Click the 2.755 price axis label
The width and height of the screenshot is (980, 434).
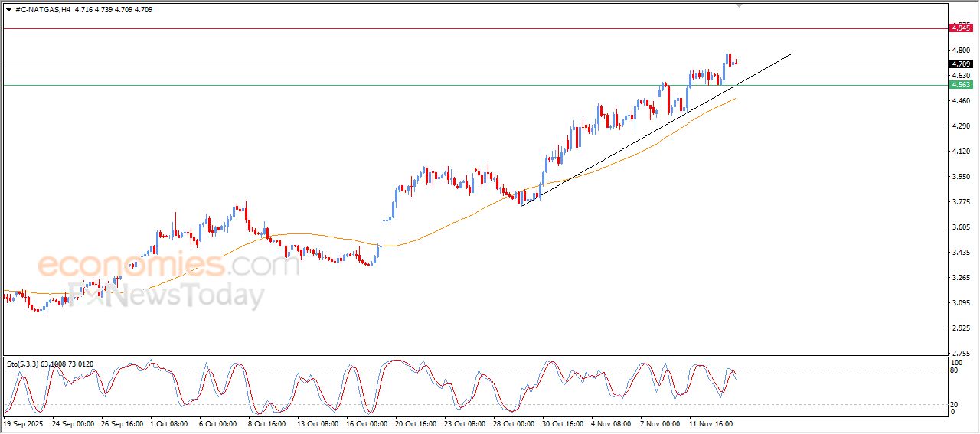pos(959,353)
